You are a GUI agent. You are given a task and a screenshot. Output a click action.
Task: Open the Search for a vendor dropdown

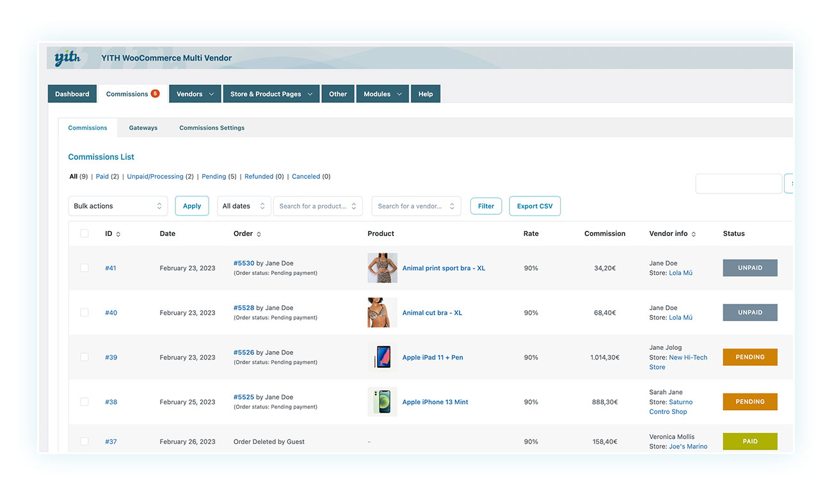(x=416, y=206)
